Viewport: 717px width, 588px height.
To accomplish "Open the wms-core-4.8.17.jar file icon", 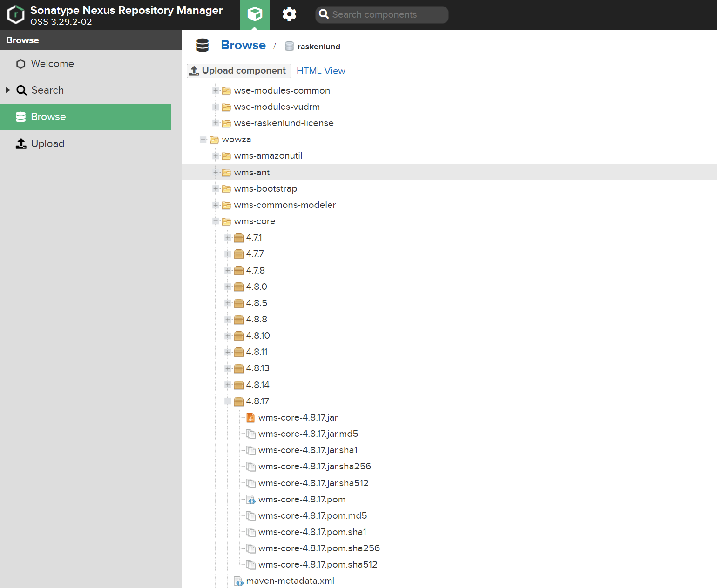I will point(250,417).
